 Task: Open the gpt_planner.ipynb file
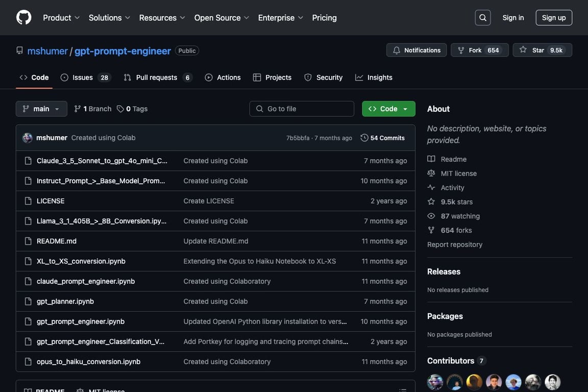tap(65, 301)
